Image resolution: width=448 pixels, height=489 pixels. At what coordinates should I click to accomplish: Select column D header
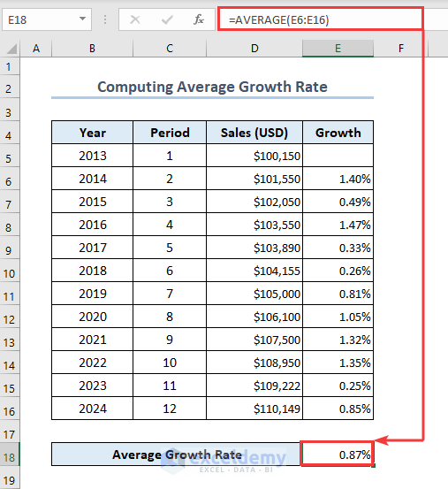tap(254, 49)
